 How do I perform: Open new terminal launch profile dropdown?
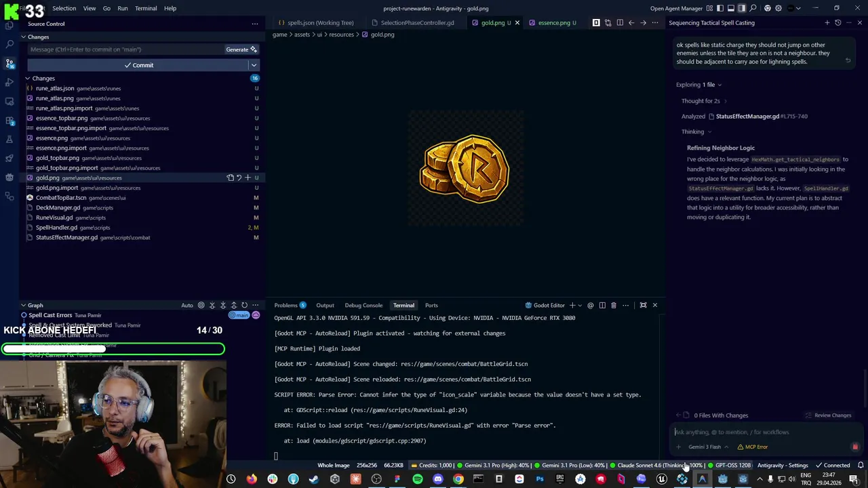pyautogui.click(x=580, y=306)
